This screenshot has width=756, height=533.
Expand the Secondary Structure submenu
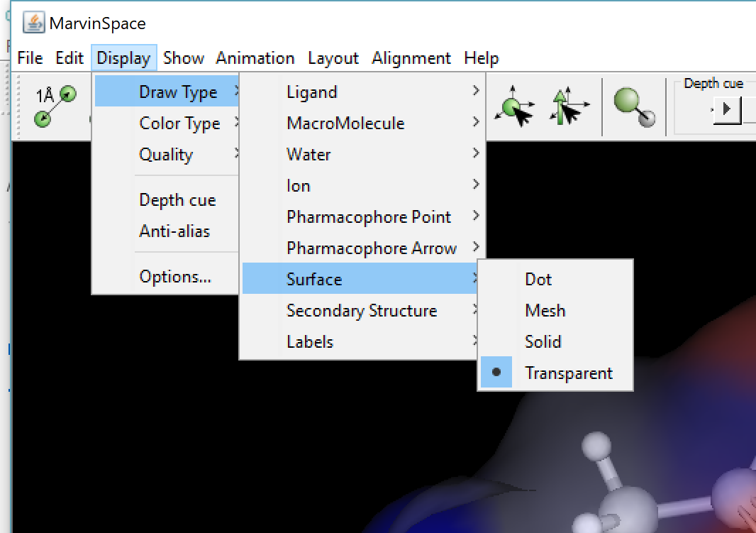pyautogui.click(x=362, y=311)
